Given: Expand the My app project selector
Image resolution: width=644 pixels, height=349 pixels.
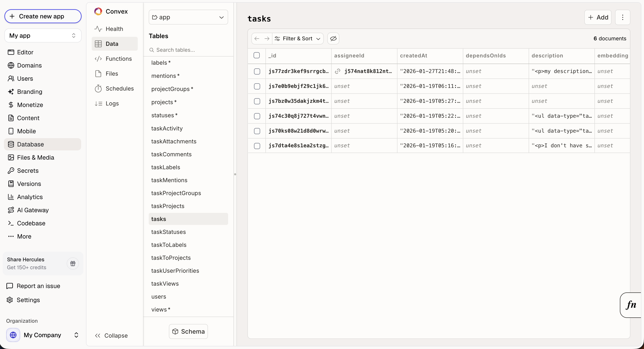Looking at the screenshot, I should coord(43,36).
